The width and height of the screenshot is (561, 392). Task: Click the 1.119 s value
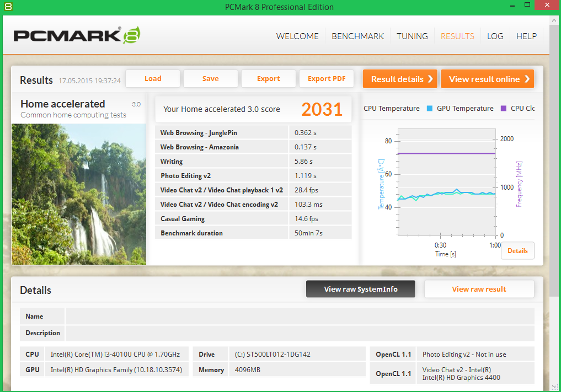click(305, 176)
